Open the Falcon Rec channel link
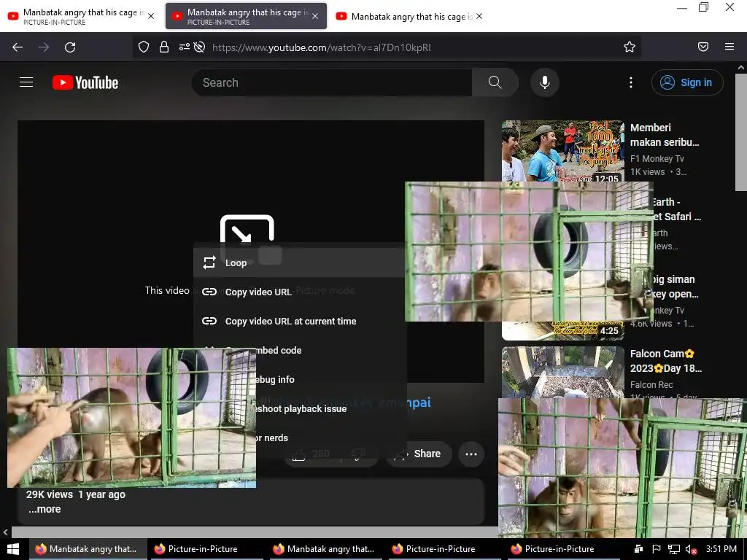747x560 pixels. click(x=651, y=385)
